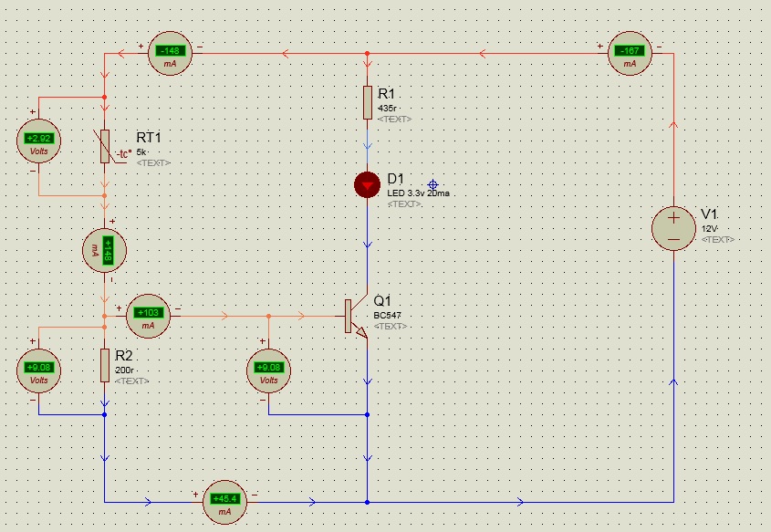Click the <TEXT> placeholder under 12V
This screenshot has width=771, height=532.
click(x=718, y=239)
